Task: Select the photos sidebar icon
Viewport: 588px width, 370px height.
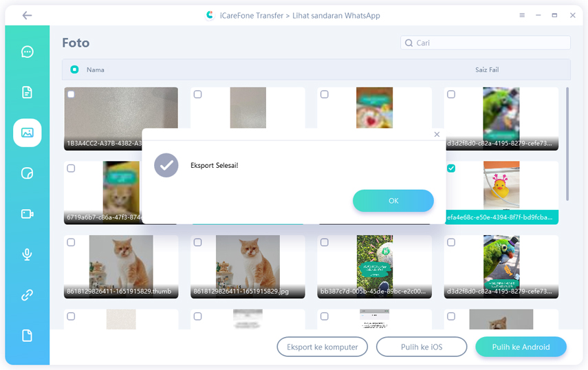Action: [28, 133]
